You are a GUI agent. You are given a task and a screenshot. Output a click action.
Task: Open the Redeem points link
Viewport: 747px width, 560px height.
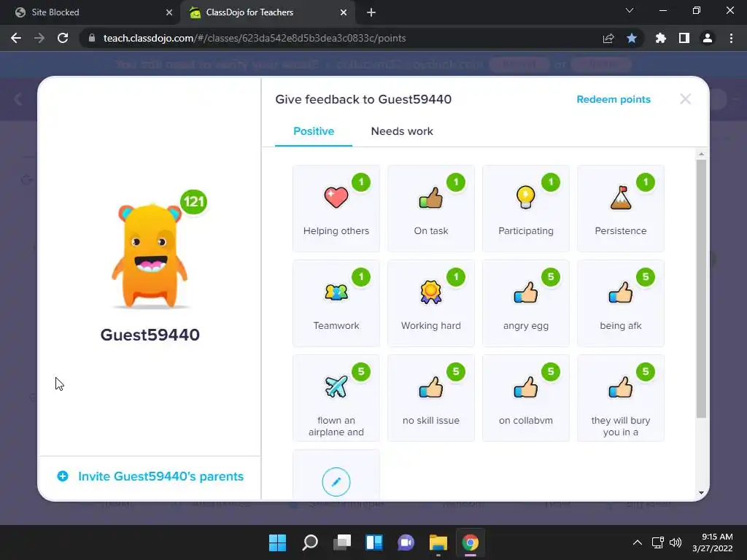coord(613,99)
